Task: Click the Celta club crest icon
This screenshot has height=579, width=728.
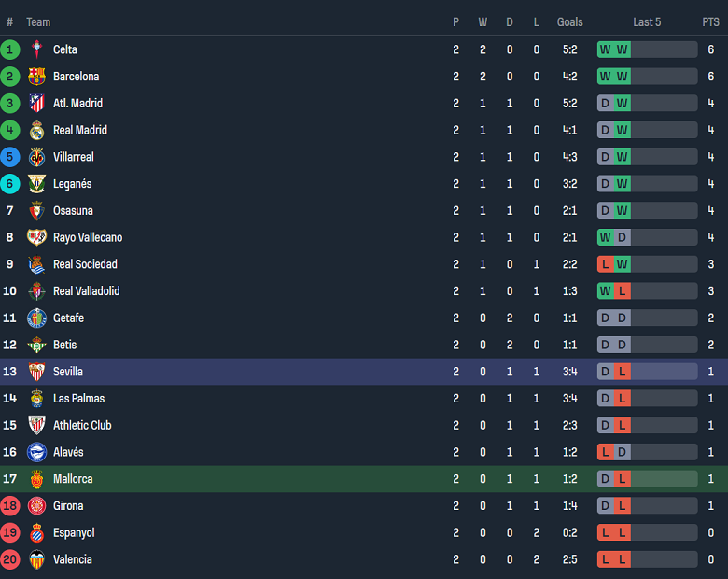Action: click(x=36, y=49)
